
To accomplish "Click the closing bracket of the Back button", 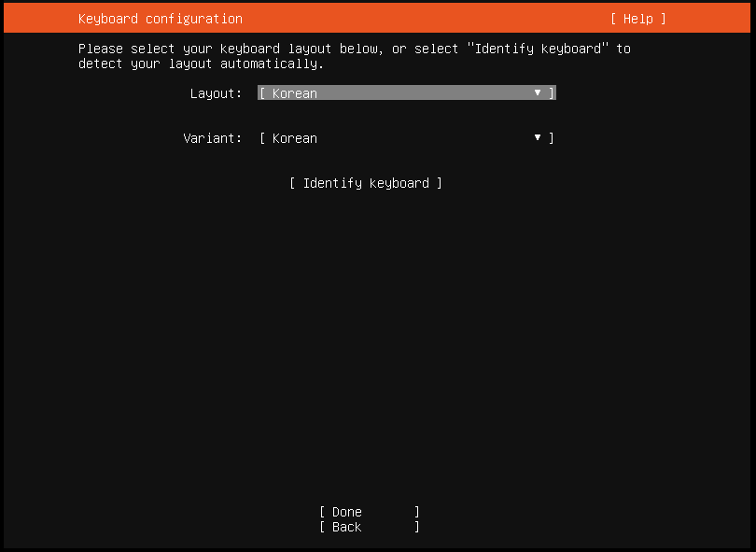I will click(x=417, y=527).
